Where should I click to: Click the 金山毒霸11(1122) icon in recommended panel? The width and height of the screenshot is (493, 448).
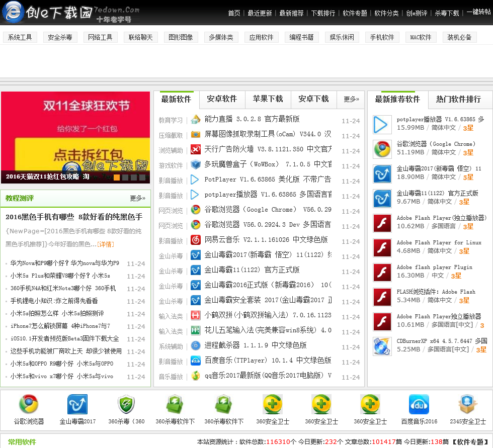click(382, 199)
